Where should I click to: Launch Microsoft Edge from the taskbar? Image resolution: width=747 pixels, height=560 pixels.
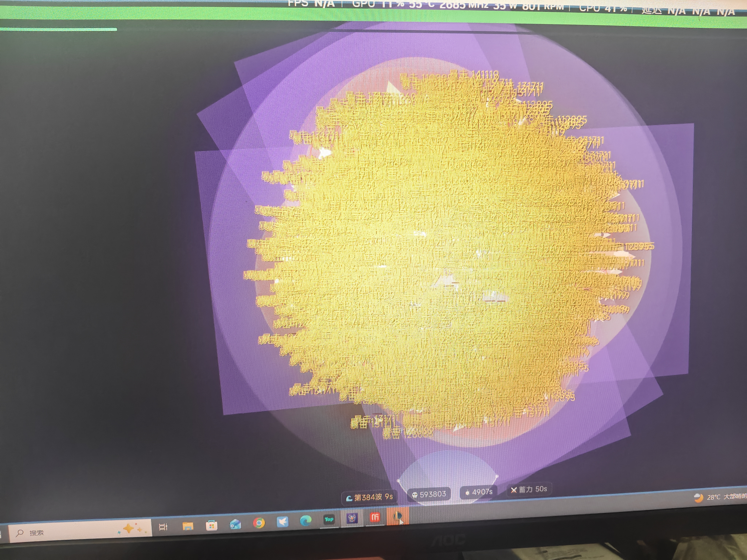click(x=306, y=521)
